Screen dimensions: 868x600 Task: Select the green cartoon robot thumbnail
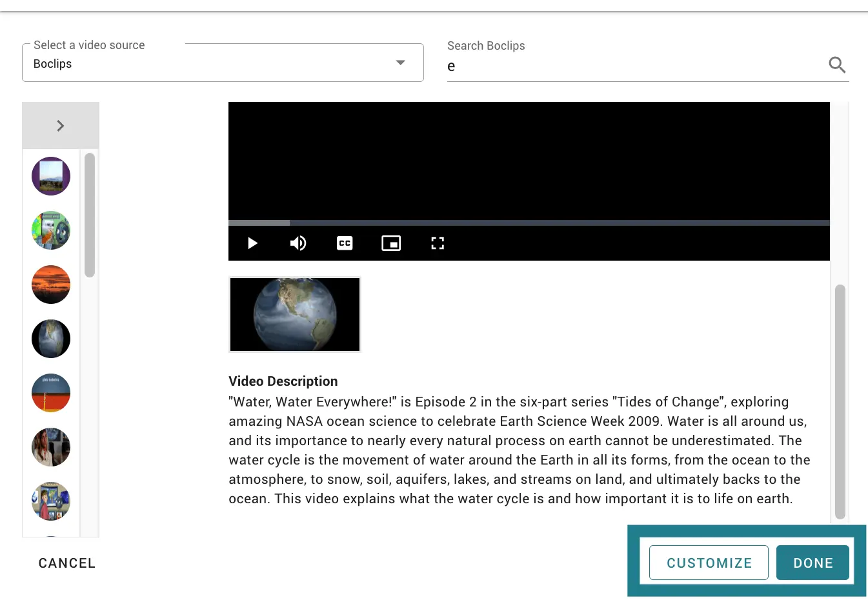click(x=51, y=230)
